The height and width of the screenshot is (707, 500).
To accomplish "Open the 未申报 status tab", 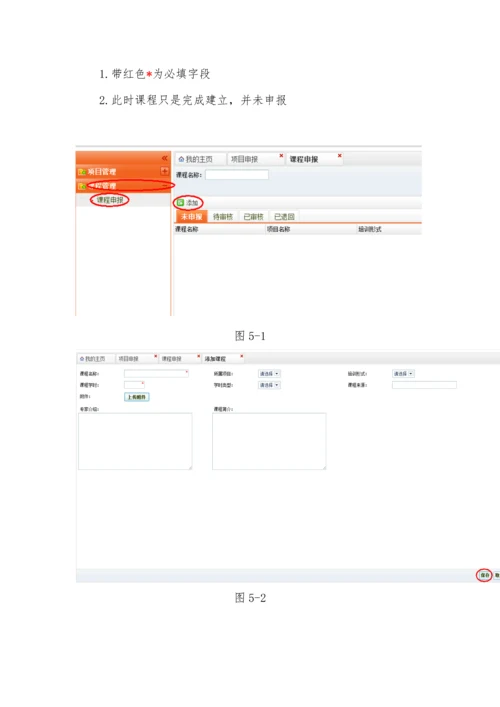I will tap(192, 217).
